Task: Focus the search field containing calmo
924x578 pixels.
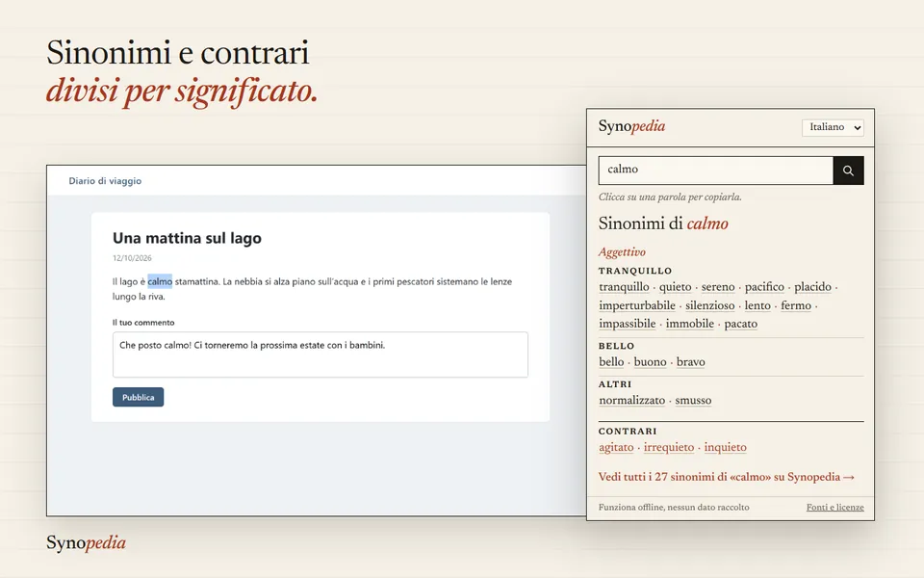Action: tap(716, 171)
